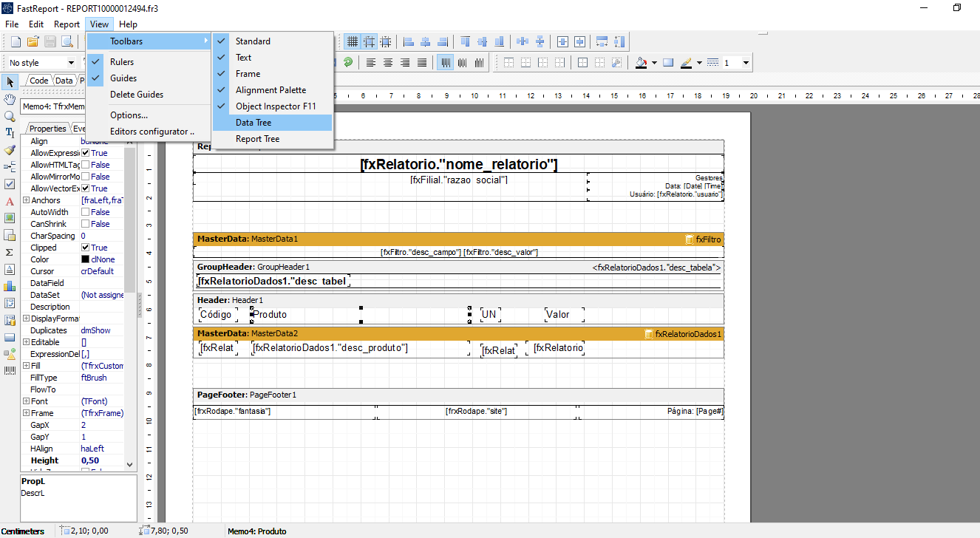Screen dimensions: 980x538
Task: Insert a chart object from the left palette
Action: pyautogui.click(x=10, y=286)
